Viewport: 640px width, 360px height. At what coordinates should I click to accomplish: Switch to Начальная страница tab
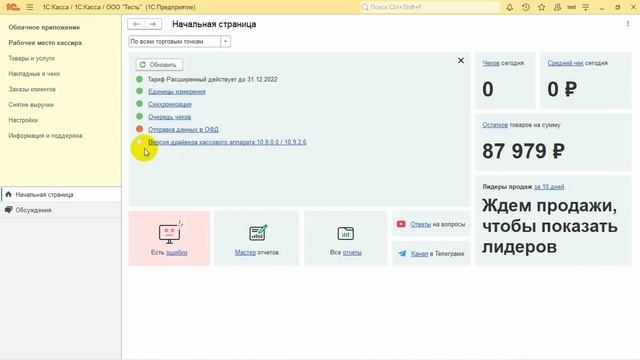pos(61,195)
